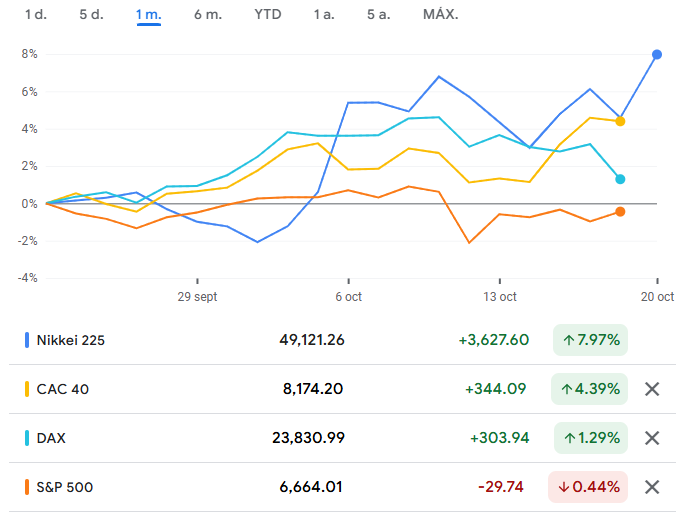Click the Nikkei 225 7.97% change badge
The width and height of the screenshot is (698, 520).
pos(590,340)
